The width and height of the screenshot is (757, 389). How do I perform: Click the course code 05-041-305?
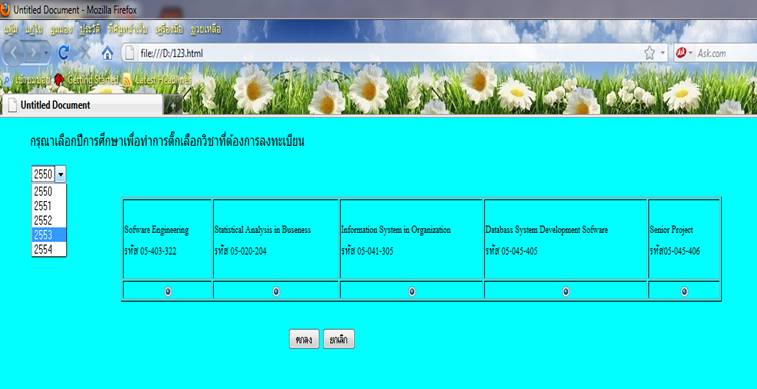(x=375, y=251)
